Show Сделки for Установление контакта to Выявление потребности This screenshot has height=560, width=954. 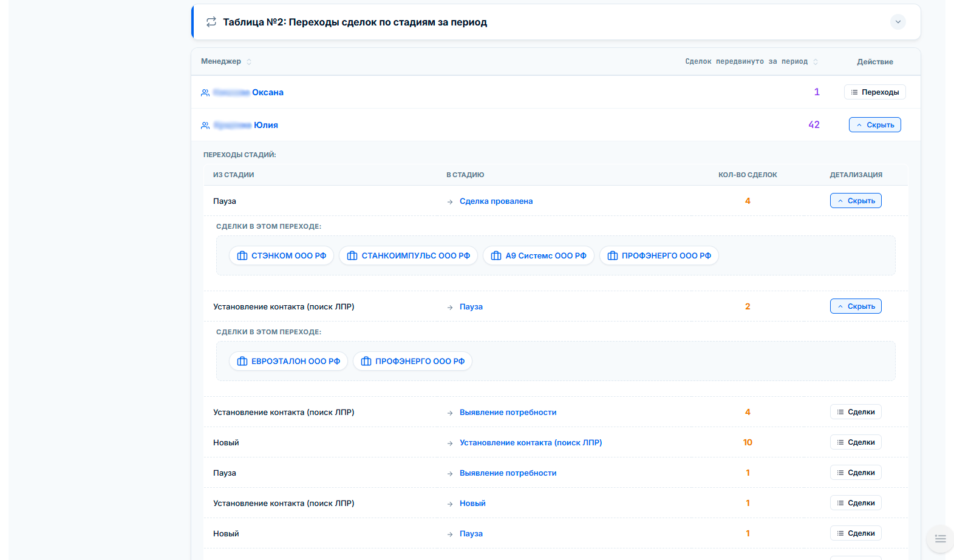click(x=856, y=412)
